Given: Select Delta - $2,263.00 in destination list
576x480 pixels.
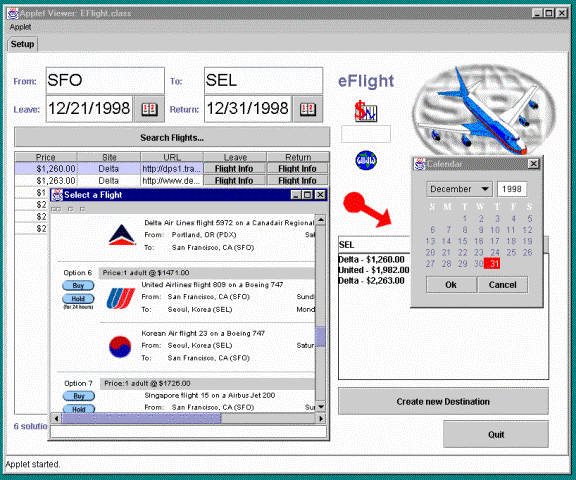Looking at the screenshot, I should pos(371,281).
